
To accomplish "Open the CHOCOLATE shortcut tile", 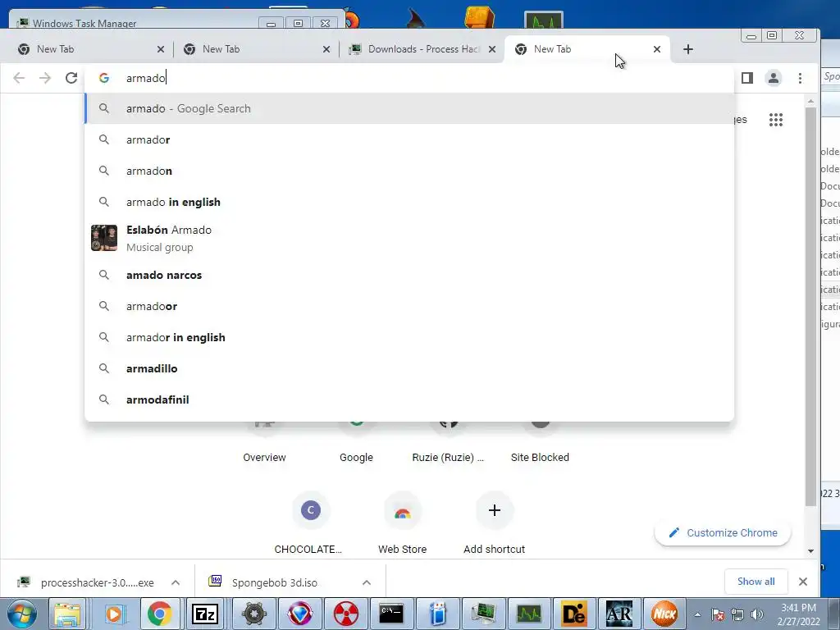I will point(310,510).
